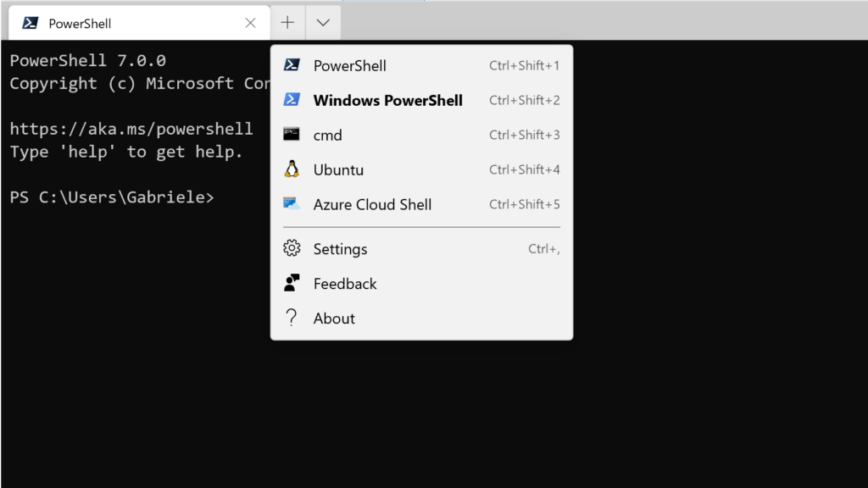Click the "Type 'help' to get help." line
Viewport: 868px width, 488px height.
[126, 152]
